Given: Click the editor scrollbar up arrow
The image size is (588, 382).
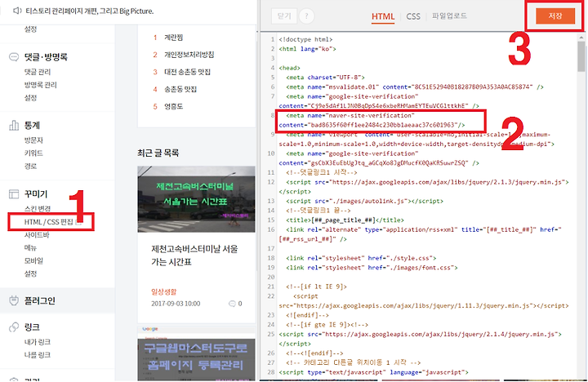Looking at the screenshot, I should (581, 37).
